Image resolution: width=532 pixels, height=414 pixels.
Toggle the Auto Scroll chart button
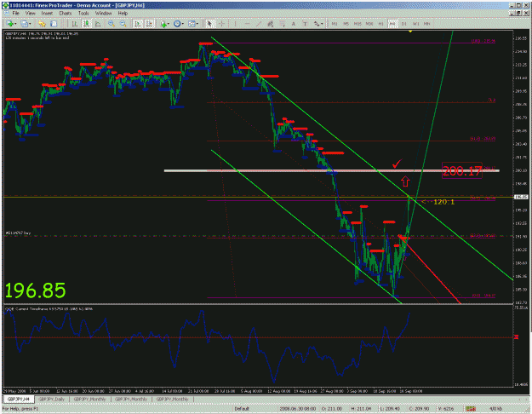(138, 24)
